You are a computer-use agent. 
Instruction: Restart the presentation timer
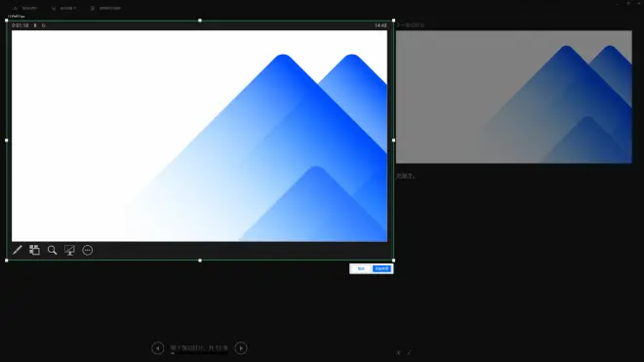44,25
